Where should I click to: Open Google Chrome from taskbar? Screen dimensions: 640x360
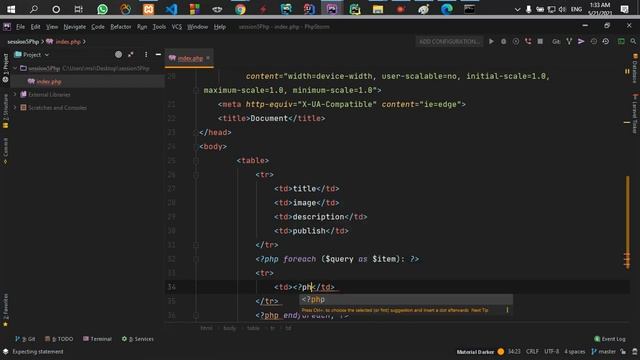point(240,9)
